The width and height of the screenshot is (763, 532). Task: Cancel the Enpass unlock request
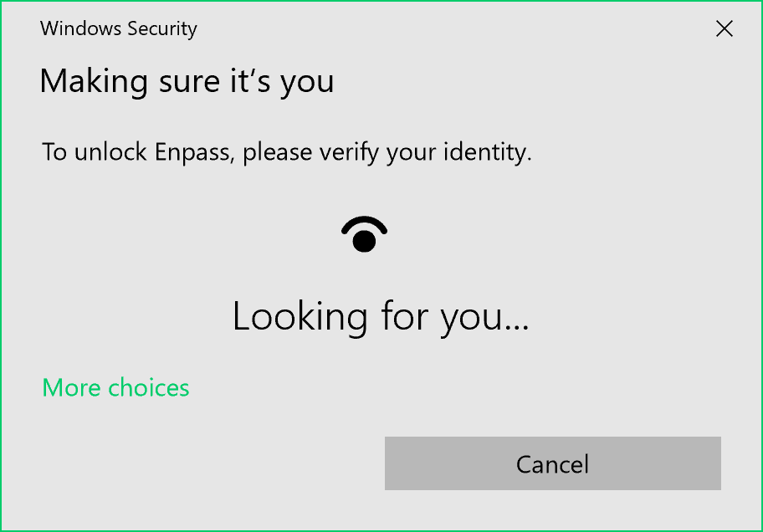[552, 463]
